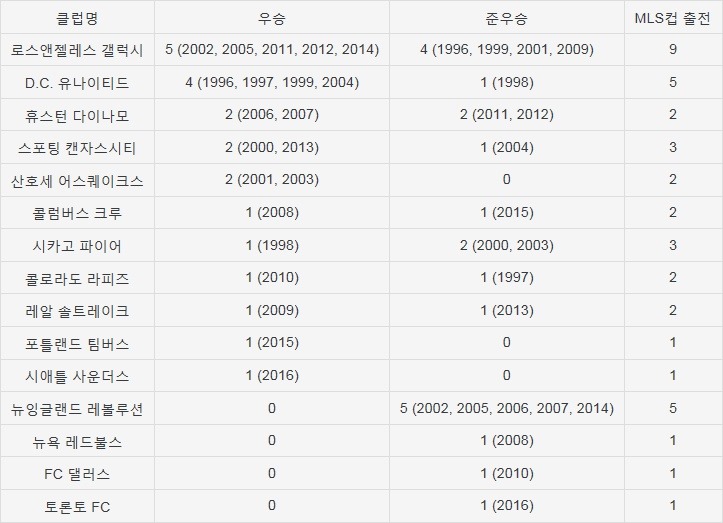Click appearances value 3 for 스포팅 캔자스시티

(672, 148)
